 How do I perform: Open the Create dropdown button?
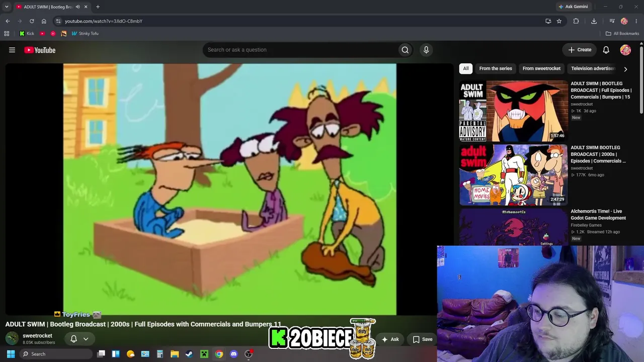(580, 50)
